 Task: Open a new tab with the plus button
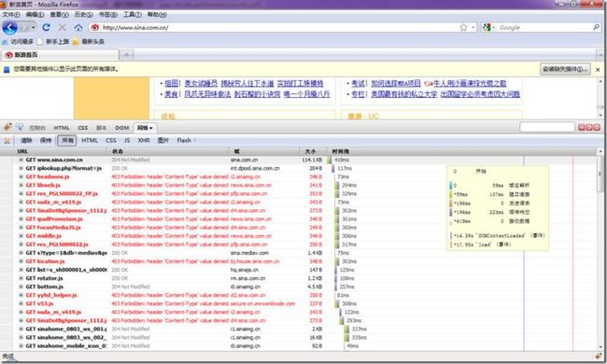[126, 55]
